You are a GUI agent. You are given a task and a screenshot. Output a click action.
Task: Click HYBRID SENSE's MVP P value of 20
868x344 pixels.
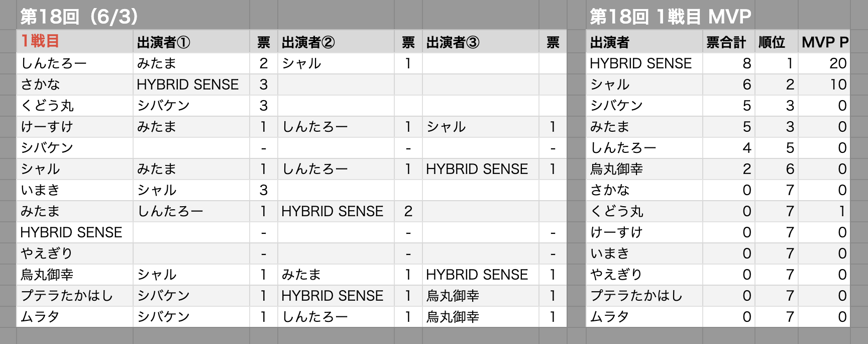(837, 63)
